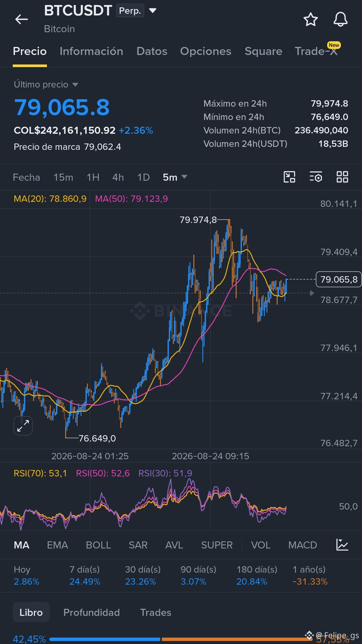Tap the Precio de marca 79,062.4 text
The width and height of the screenshot is (362, 644).
67,147
